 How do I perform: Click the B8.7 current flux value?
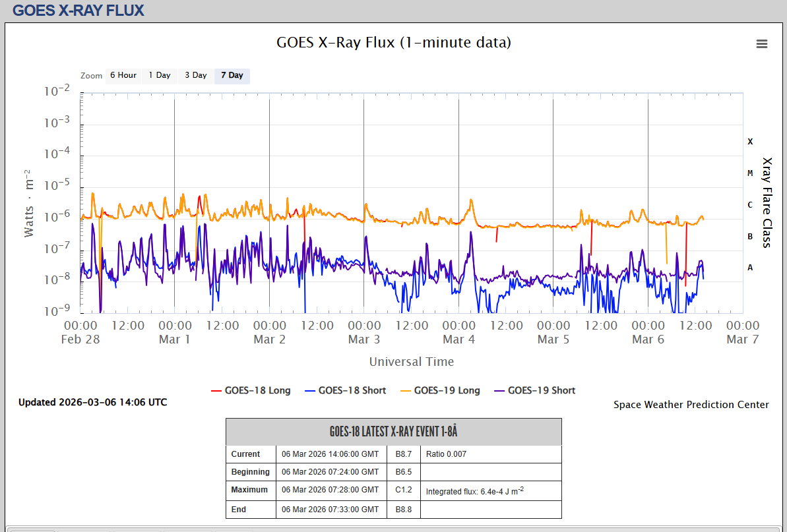tap(404, 454)
